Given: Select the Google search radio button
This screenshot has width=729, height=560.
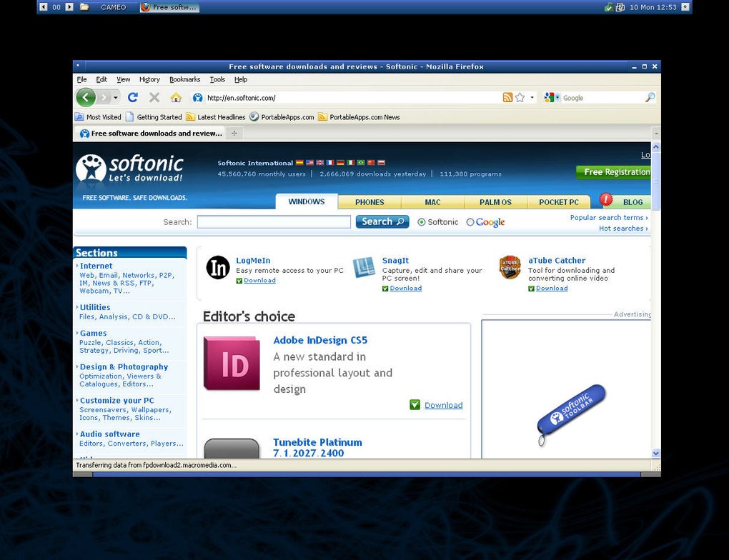Looking at the screenshot, I should point(470,222).
